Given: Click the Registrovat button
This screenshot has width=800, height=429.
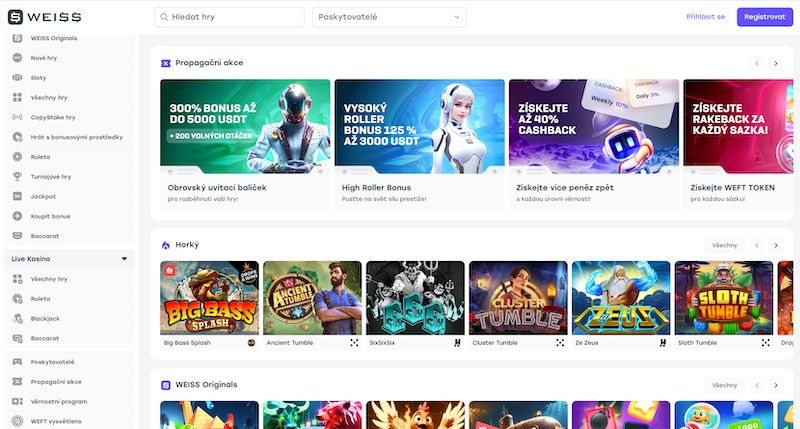Looking at the screenshot, I should click(x=764, y=17).
